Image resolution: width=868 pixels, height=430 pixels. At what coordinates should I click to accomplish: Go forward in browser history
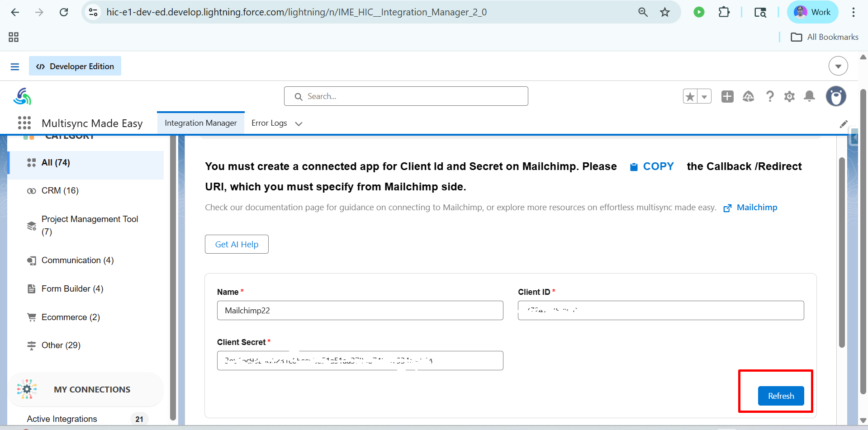click(39, 12)
